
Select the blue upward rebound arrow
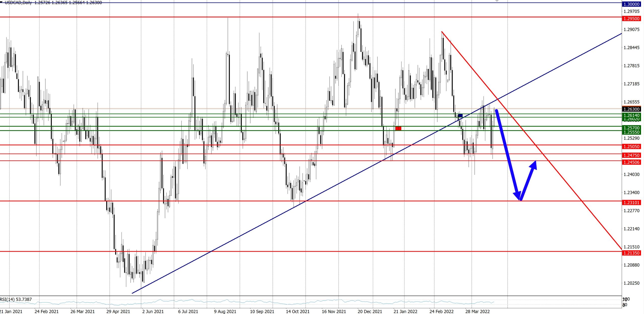click(x=529, y=179)
